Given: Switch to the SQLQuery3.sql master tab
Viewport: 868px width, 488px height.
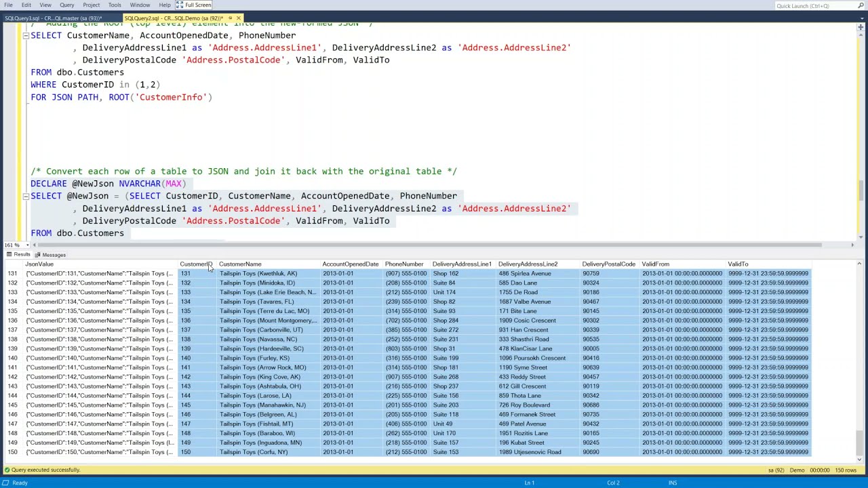Looking at the screenshot, I should [x=53, y=18].
